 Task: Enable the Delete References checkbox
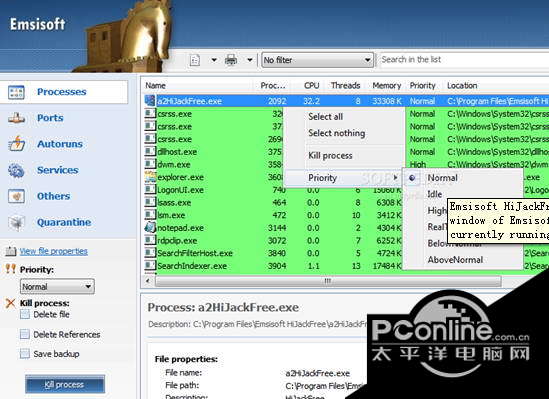click(x=25, y=334)
